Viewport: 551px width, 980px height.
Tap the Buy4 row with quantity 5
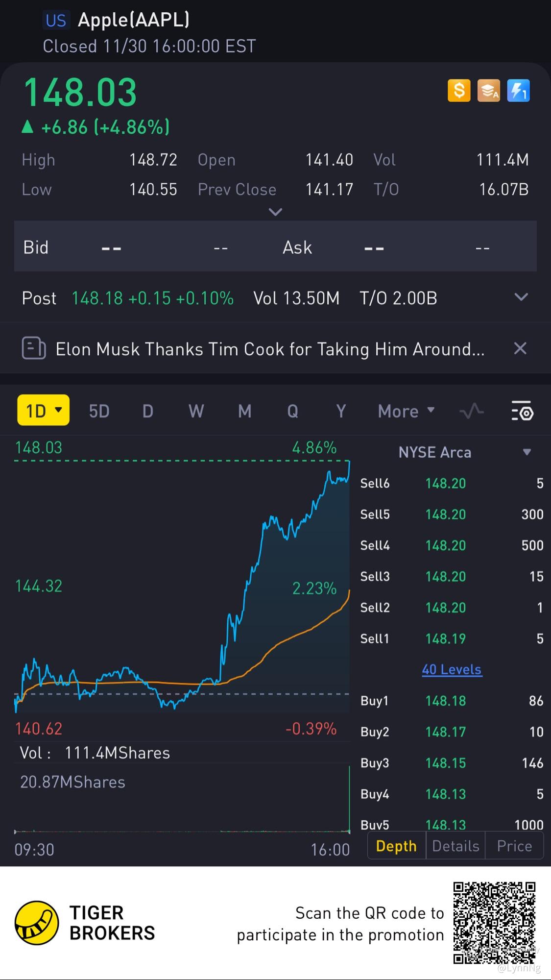[452, 794]
